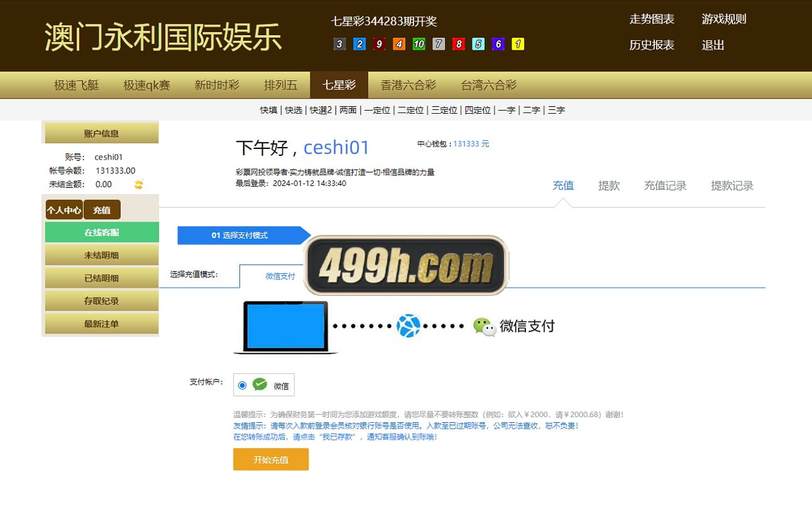Click the 账户信息 header button
The height and width of the screenshot is (529, 812).
(101, 133)
